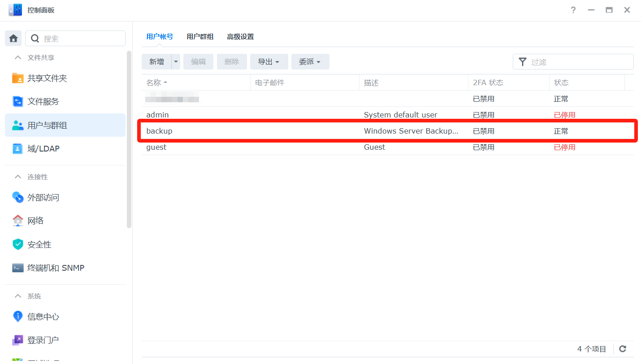Screen dimensions: 641x364
Task: Switch to the 用户群组 tab
Action: [200, 37]
